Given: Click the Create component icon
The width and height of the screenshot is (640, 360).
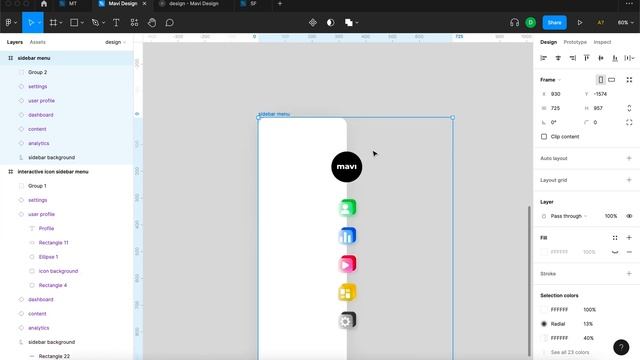Looking at the screenshot, I should click(313, 23).
